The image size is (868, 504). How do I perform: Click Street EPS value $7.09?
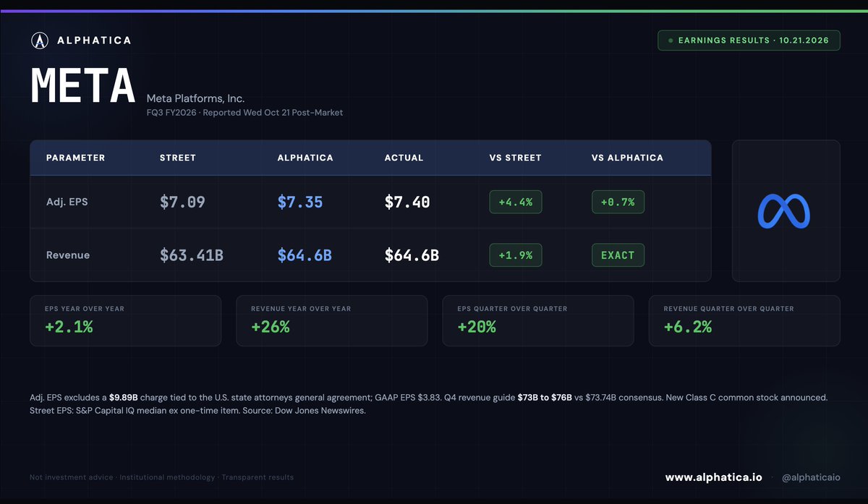click(182, 202)
